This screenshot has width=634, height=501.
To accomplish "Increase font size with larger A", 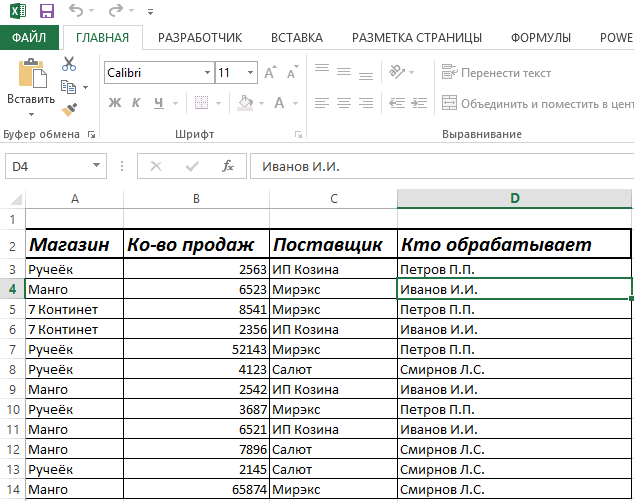I will (271, 72).
